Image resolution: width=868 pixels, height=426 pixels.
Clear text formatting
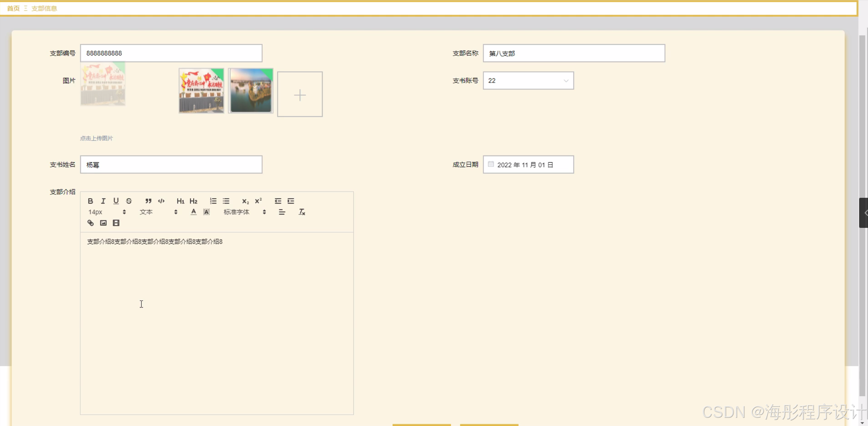[302, 212]
